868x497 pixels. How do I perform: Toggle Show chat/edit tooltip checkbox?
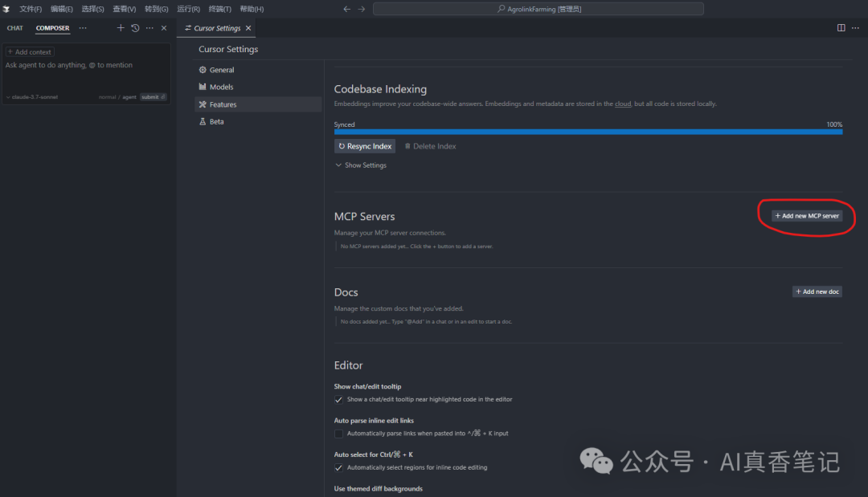[339, 400]
